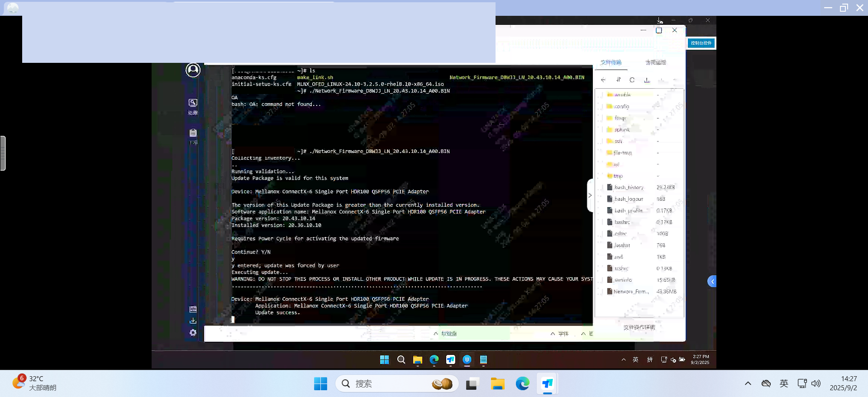868x397 pixels.
Task: Open Edge in remote desktop taskbar
Action: [434, 360]
